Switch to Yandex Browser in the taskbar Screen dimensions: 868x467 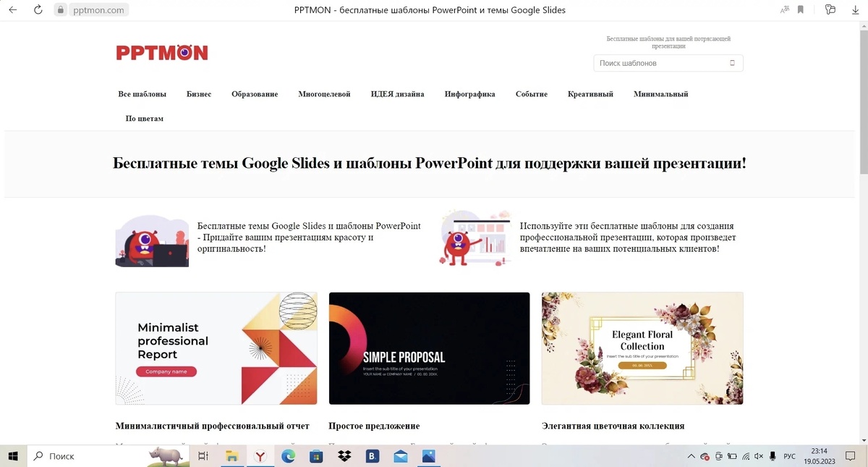[x=260, y=456]
